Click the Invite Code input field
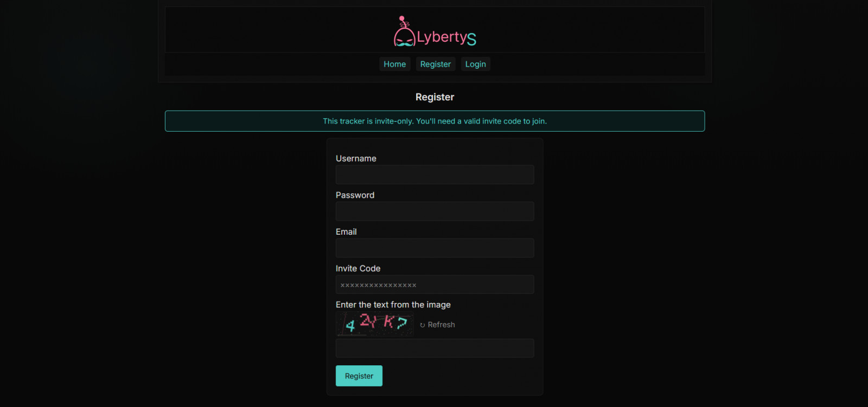 click(x=435, y=285)
